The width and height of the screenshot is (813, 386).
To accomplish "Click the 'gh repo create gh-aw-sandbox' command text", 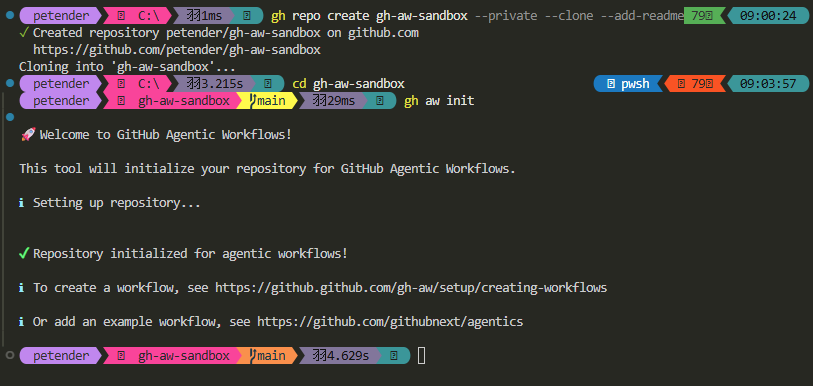I will pos(369,16).
